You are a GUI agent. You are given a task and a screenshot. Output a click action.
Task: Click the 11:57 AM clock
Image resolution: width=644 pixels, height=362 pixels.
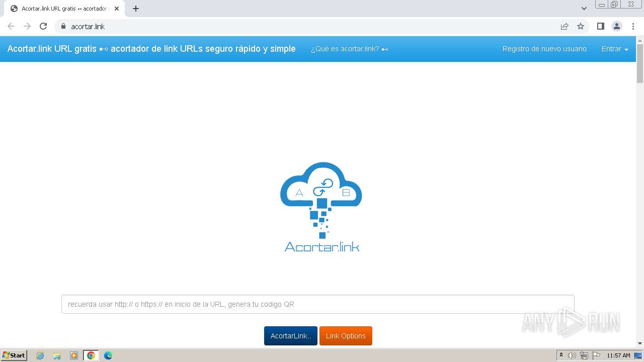click(x=618, y=355)
